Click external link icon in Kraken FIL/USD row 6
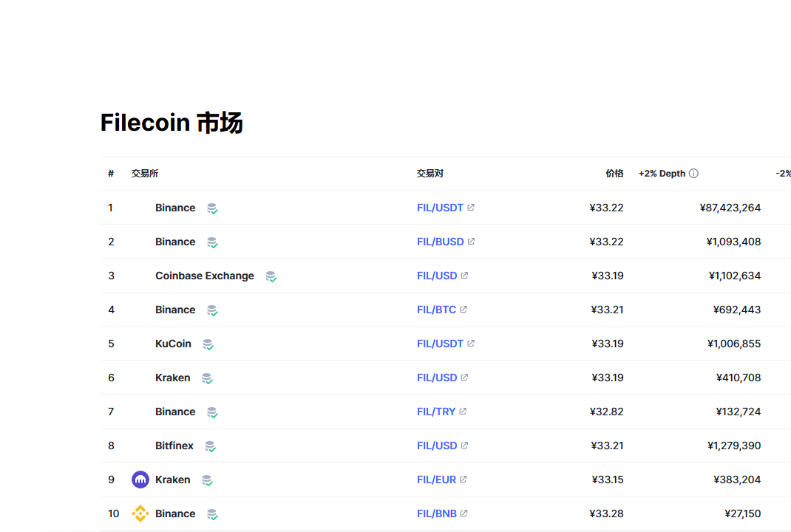 pyautogui.click(x=464, y=377)
